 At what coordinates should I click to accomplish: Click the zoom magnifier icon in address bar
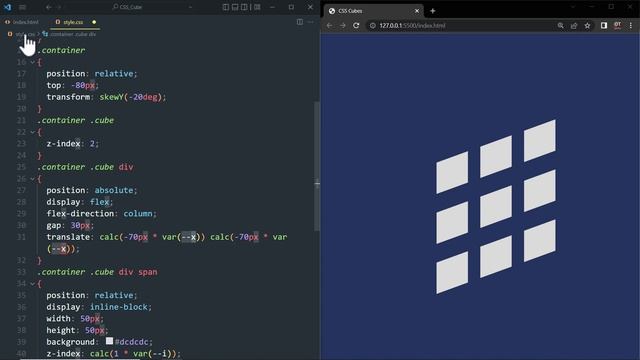[561, 25]
